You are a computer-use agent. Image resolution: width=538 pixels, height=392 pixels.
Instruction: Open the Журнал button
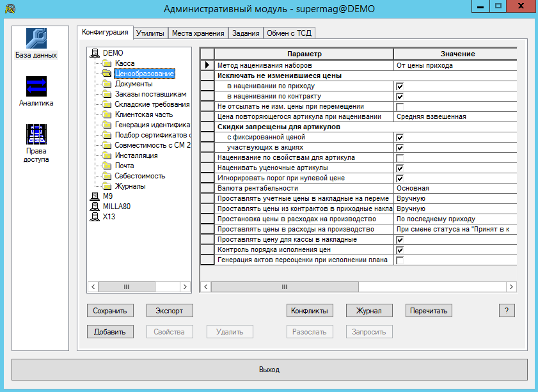pos(369,311)
